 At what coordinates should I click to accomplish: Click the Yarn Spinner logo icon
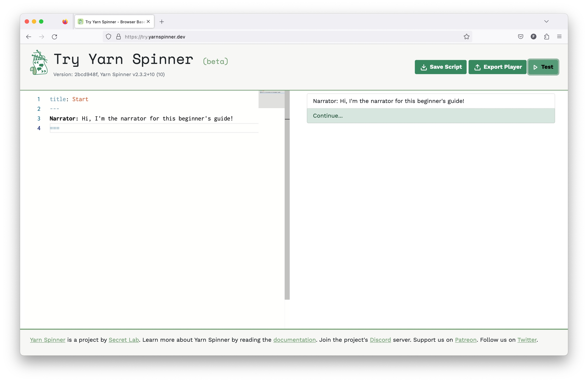coord(39,63)
